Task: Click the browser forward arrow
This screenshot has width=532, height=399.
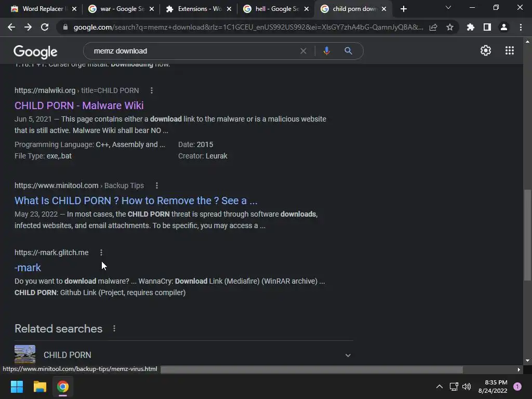Action: (28, 27)
